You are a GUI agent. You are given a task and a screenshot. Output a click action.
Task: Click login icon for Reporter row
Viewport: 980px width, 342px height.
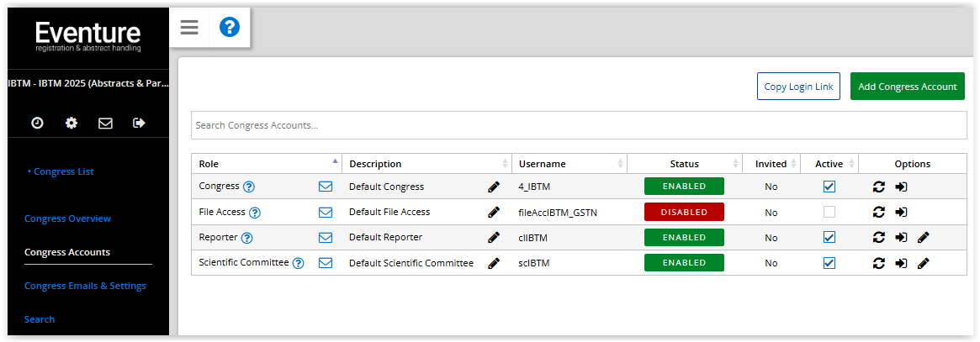tap(901, 238)
